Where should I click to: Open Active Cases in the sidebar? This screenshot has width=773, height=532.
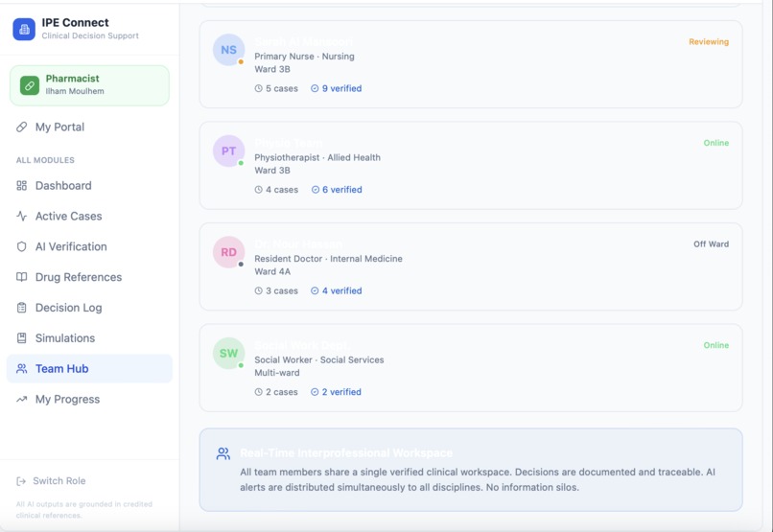90,217
